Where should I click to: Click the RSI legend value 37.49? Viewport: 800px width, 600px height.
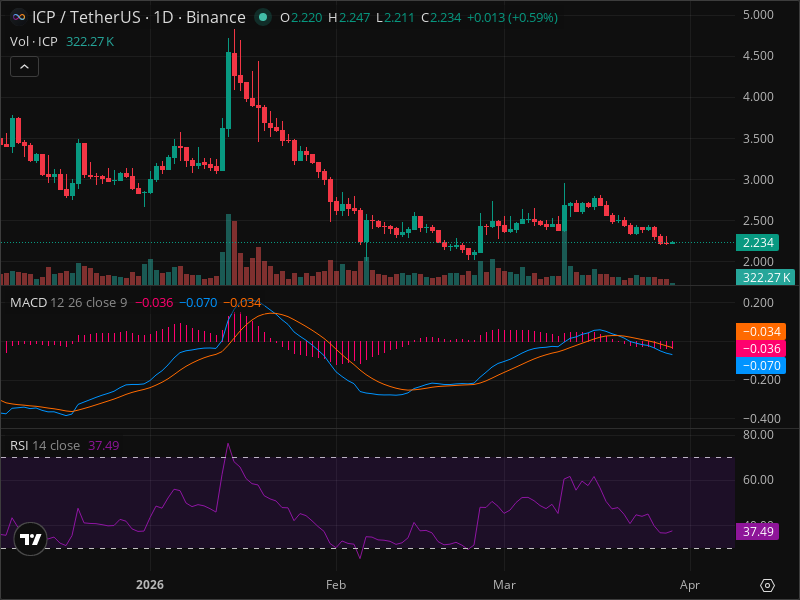coord(104,445)
